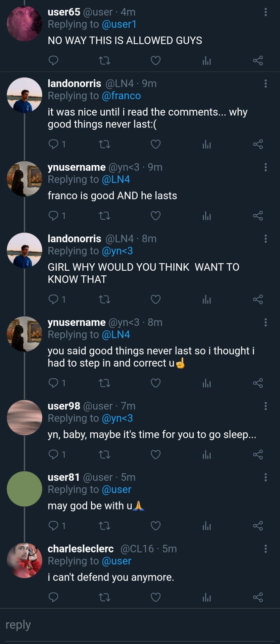280x644 pixels.
Task: Like user81's "may god be with u" reply
Action: 155,526
